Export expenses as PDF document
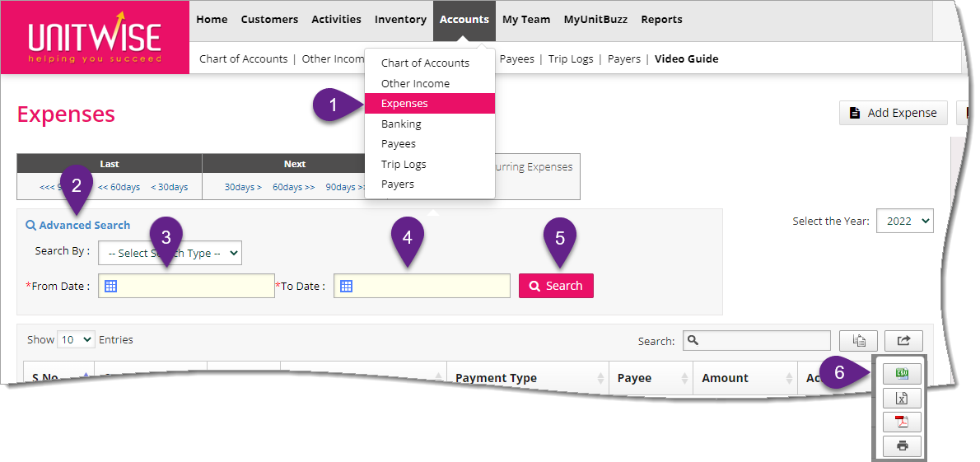 pyautogui.click(x=902, y=422)
